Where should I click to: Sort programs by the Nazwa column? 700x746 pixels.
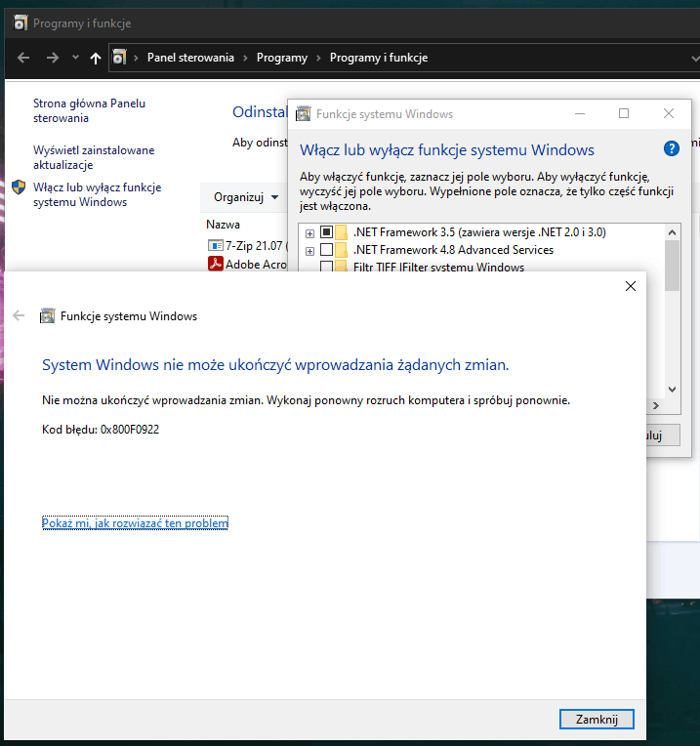tap(223, 224)
